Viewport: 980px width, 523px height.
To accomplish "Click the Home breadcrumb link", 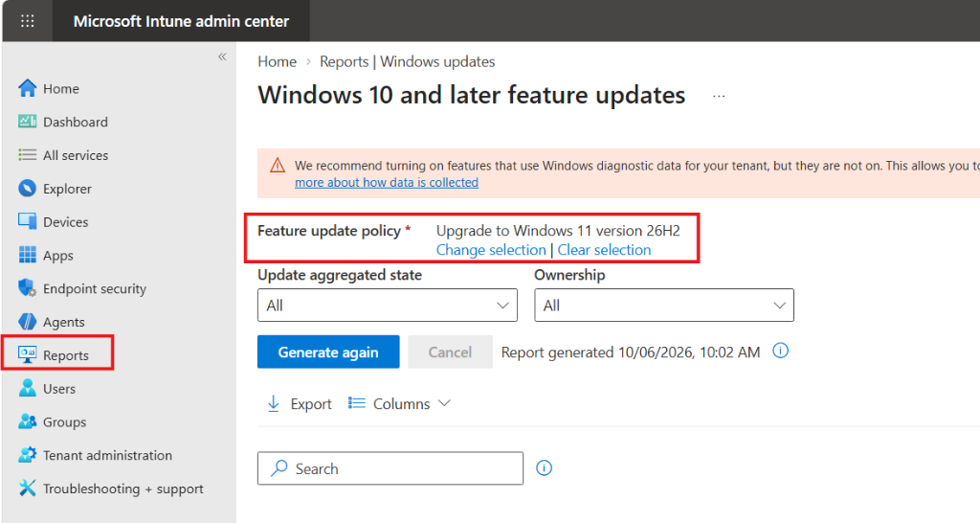I will (277, 61).
